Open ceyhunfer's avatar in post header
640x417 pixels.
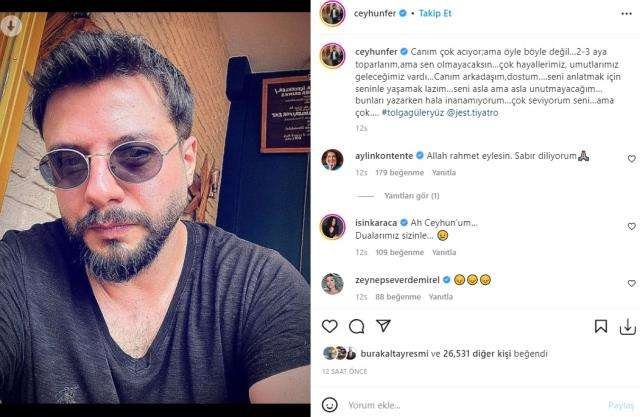point(329,13)
